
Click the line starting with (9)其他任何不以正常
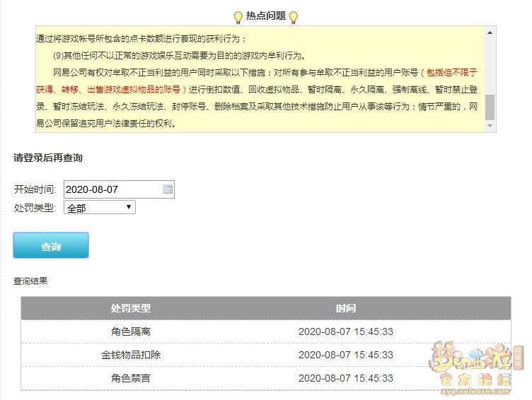180,56
